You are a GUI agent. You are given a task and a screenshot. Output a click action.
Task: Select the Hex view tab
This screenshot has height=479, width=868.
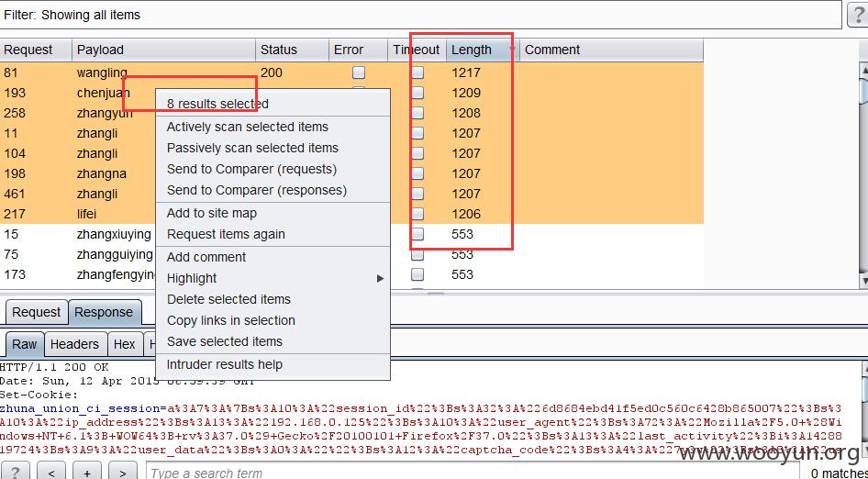coord(124,344)
